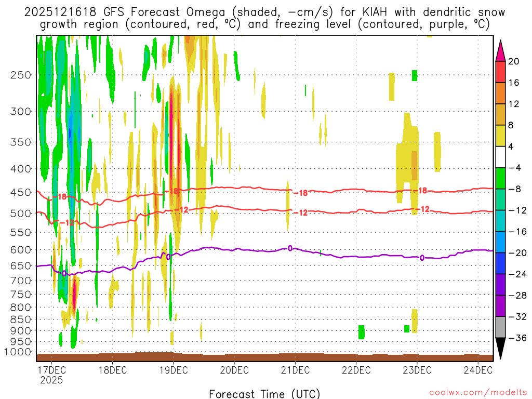
Task: Click the colorbar value label -8
Action: pos(515,189)
